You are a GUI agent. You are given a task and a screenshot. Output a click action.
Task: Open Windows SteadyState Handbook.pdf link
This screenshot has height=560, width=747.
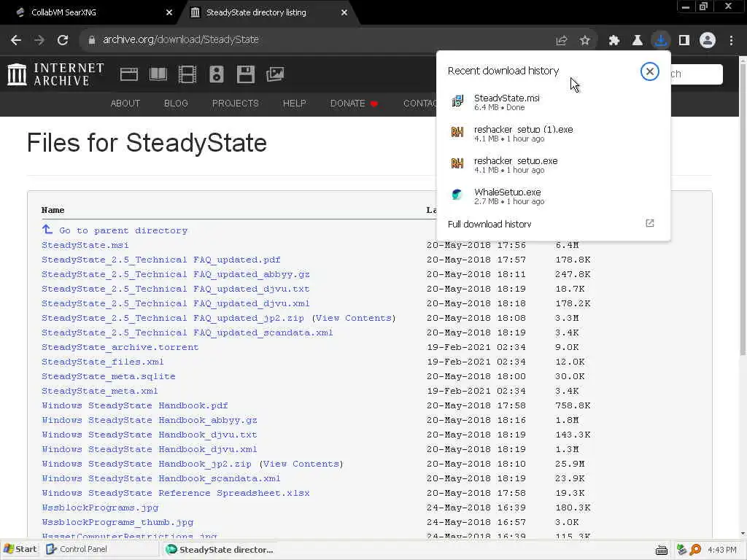point(135,405)
